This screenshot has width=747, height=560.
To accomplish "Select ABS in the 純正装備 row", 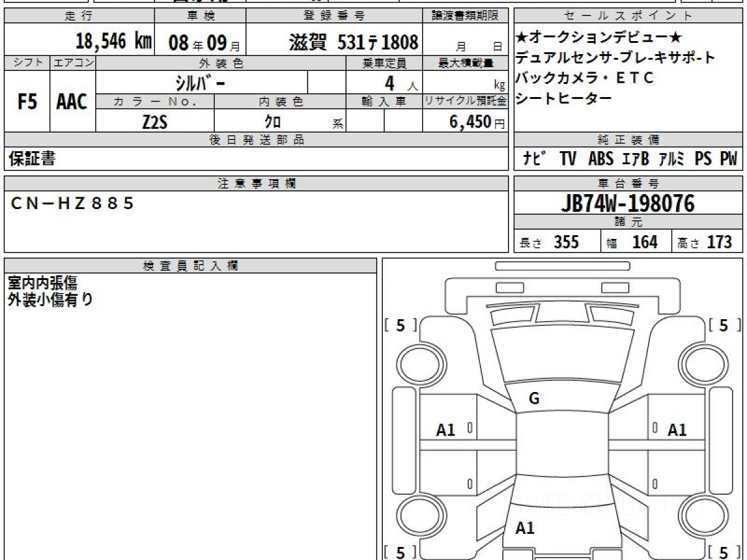I will [600, 159].
